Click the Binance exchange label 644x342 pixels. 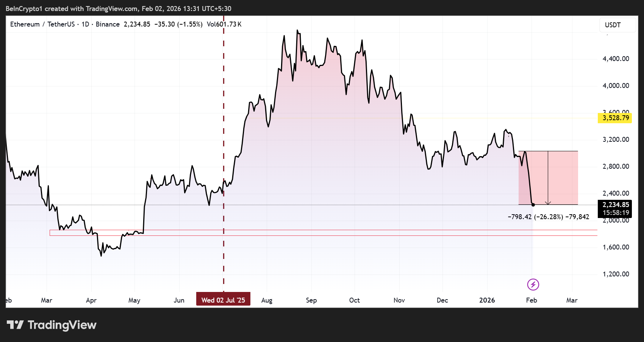click(x=108, y=24)
